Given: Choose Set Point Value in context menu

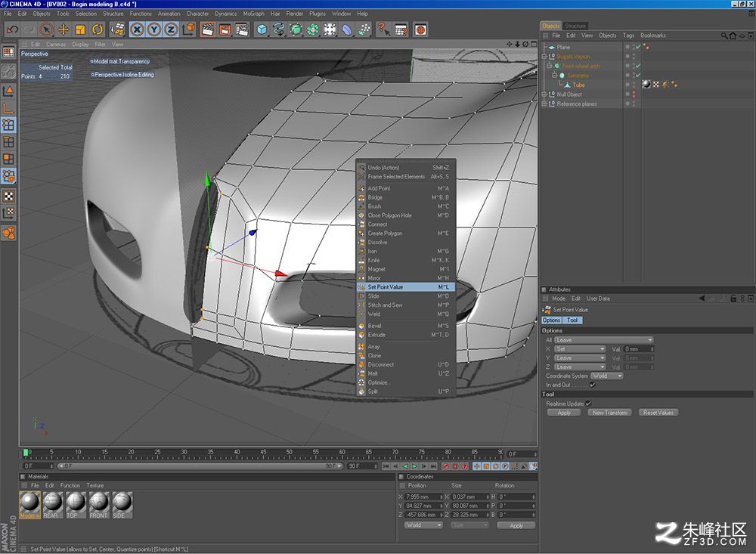Looking at the screenshot, I should point(405,287).
